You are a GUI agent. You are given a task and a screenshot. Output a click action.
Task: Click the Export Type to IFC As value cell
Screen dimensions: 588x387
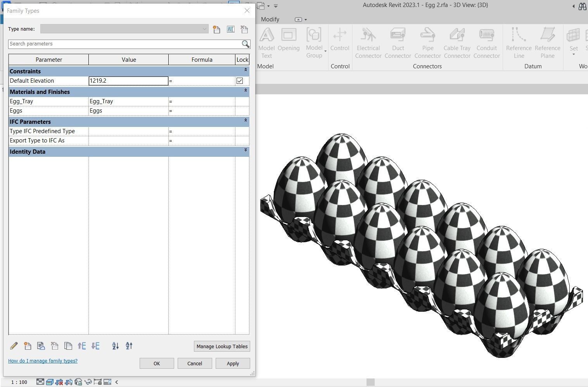point(128,141)
